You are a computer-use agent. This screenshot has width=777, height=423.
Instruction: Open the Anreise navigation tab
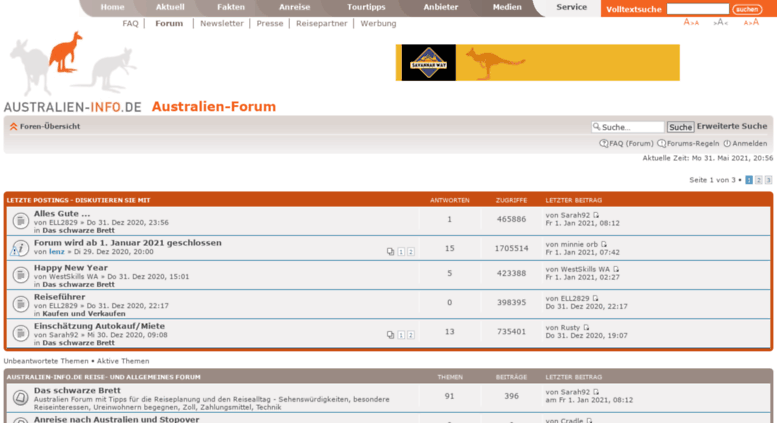294,7
